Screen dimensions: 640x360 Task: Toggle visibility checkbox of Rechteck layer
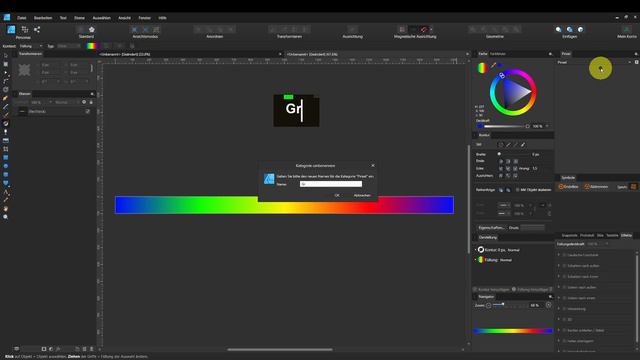88,111
